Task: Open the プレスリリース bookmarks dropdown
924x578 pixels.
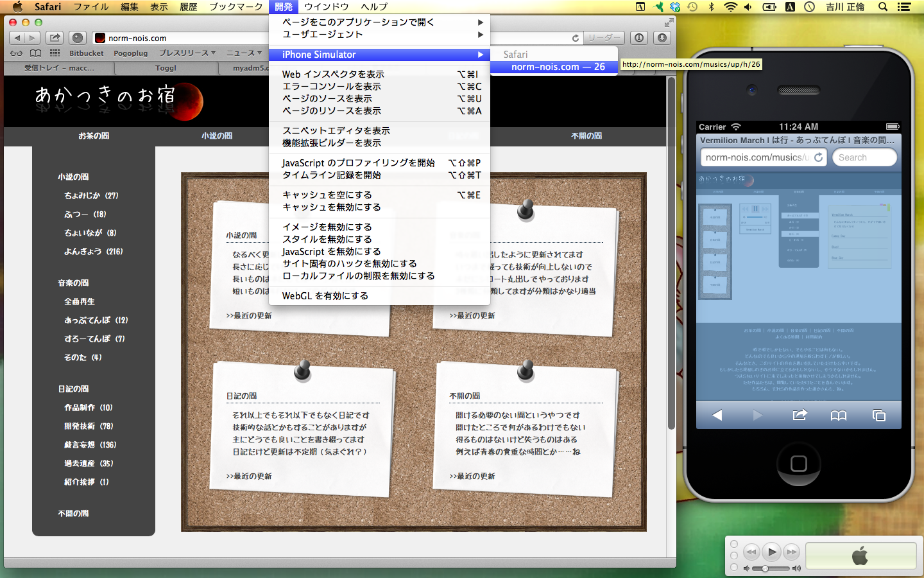Action: [x=187, y=53]
